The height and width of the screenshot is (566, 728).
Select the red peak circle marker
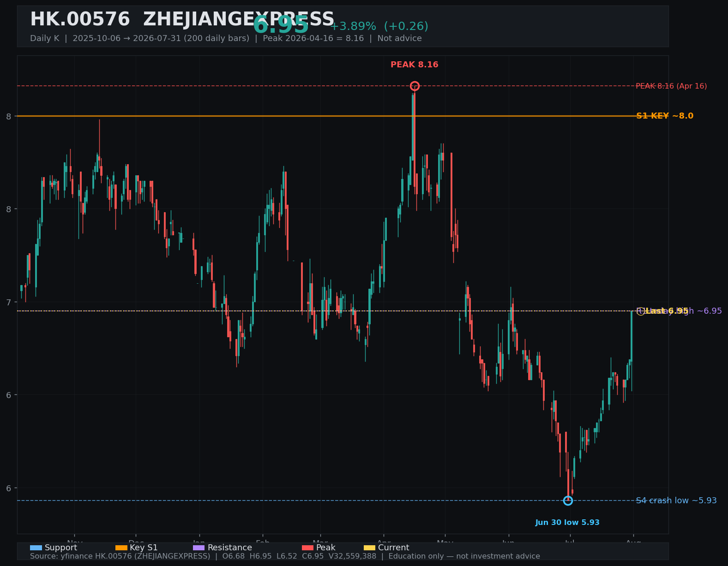pyautogui.click(x=415, y=86)
